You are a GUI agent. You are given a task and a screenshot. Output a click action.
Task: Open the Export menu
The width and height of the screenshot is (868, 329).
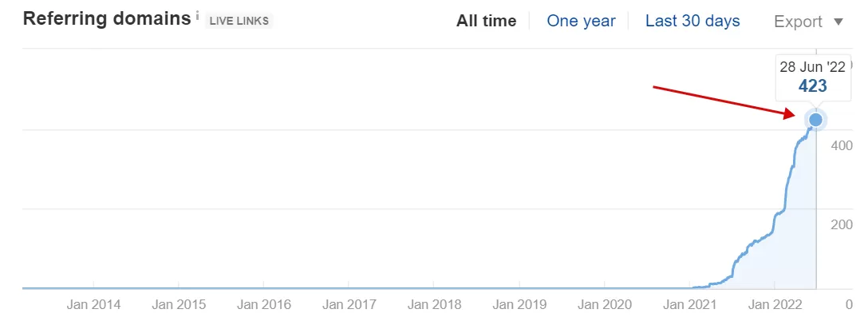808,22
